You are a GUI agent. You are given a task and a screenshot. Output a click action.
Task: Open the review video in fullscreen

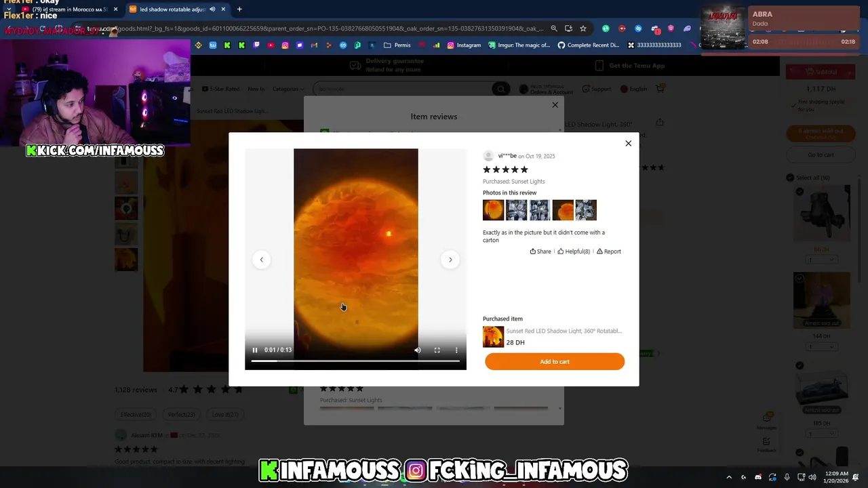[x=437, y=350]
